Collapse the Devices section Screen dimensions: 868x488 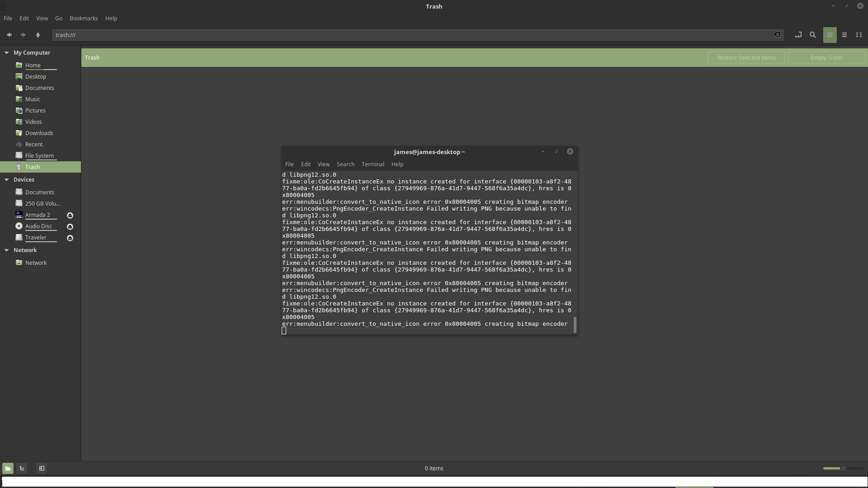tap(7, 180)
